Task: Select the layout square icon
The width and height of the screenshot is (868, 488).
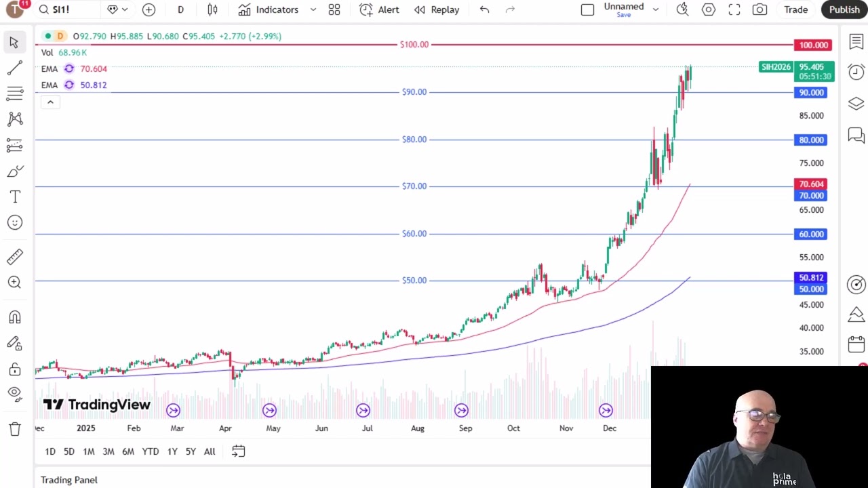Action: click(587, 9)
